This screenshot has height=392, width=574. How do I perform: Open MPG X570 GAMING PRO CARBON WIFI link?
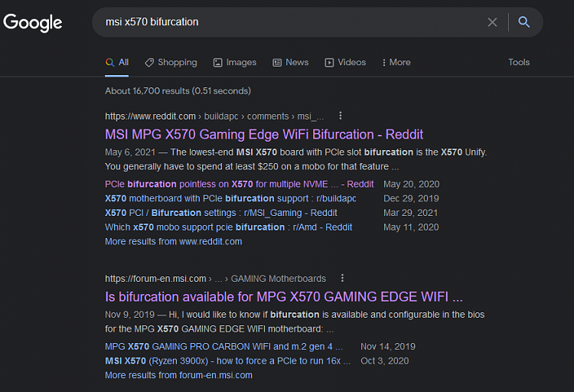point(224,346)
